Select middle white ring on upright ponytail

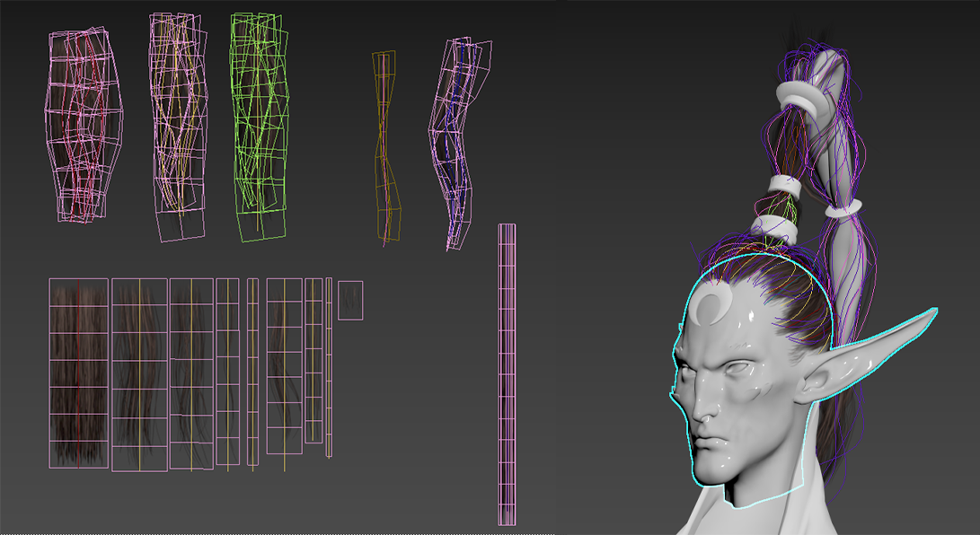click(x=785, y=186)
